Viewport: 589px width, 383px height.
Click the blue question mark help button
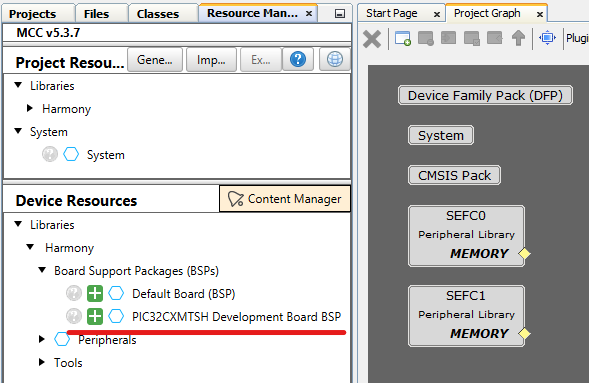(298, 59)
